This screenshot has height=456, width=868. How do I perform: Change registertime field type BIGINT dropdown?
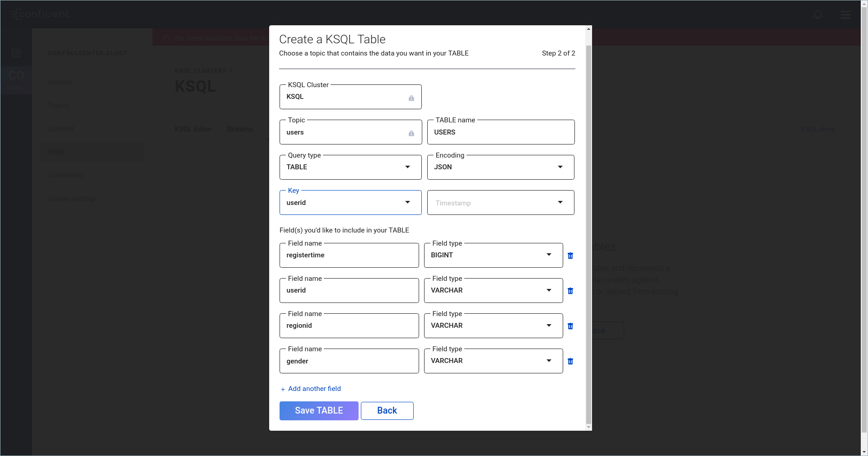pos(493,255)
